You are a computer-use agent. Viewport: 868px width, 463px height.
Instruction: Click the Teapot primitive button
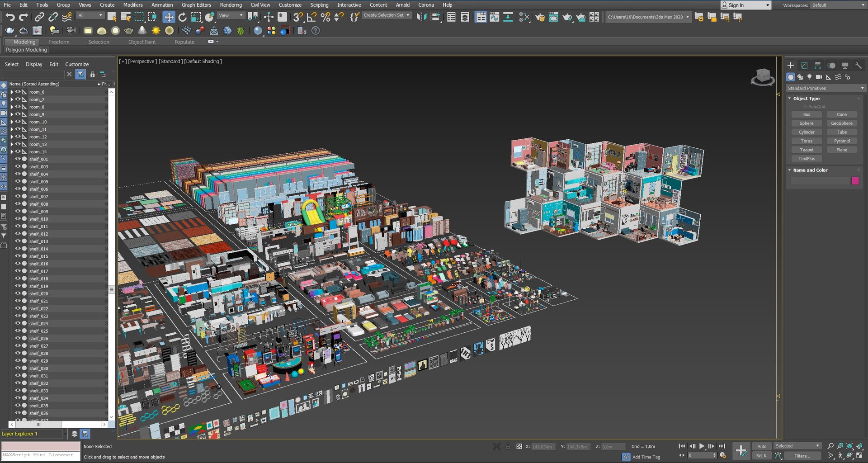coord(807,150)
